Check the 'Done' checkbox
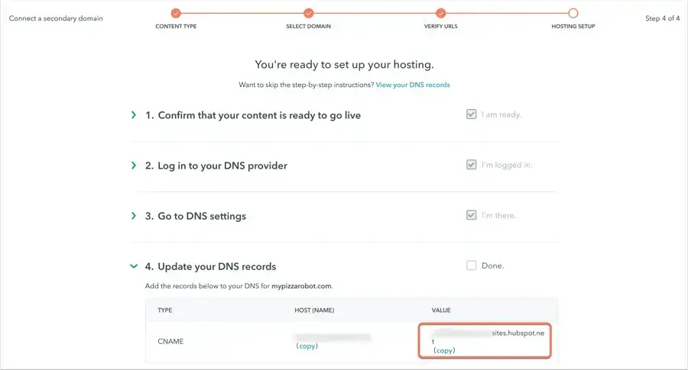688x370 pixels. click(x=471, y=266)
